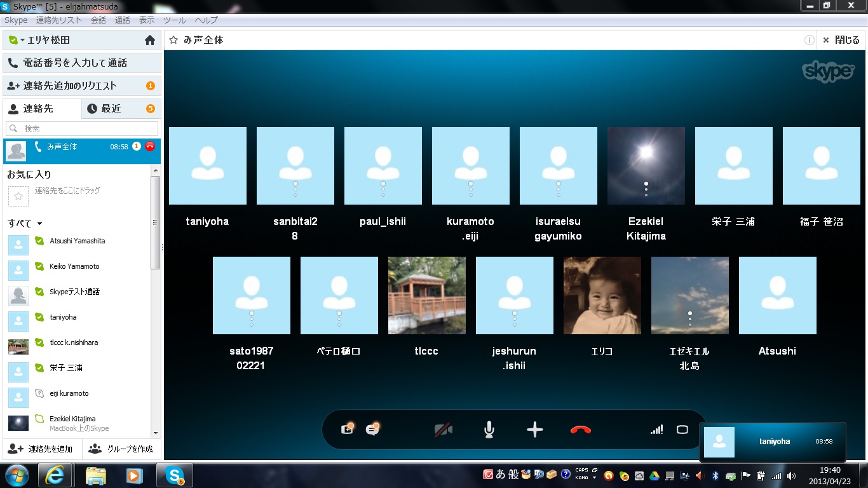This screenshot has height=488, width=868.
Task: Open the 連絡先リスト menu
Action: click(59, 20)
